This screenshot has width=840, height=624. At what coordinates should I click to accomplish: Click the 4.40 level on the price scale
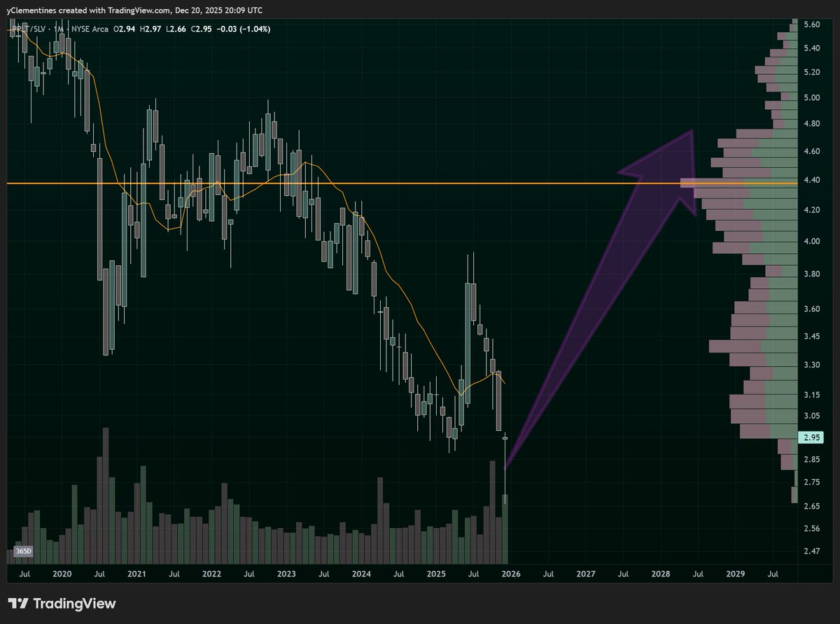coord(813,179)
